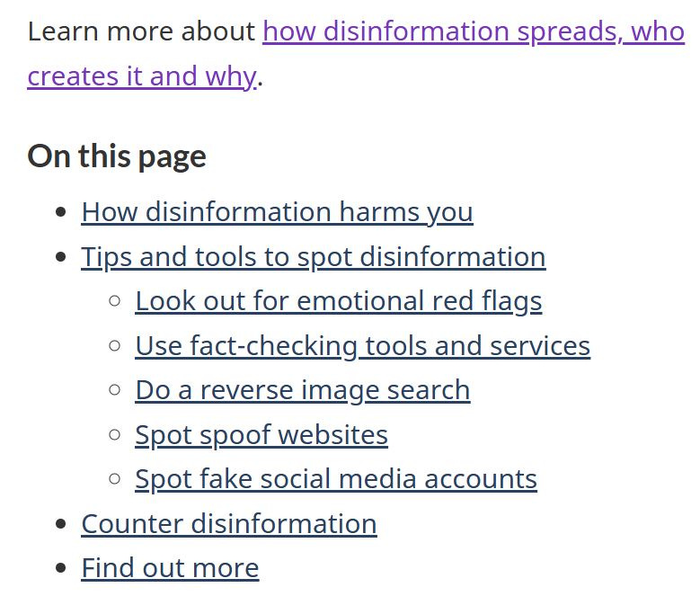
Task: Jump to How disinformation harms you
Action: click(x=278, y=212)
